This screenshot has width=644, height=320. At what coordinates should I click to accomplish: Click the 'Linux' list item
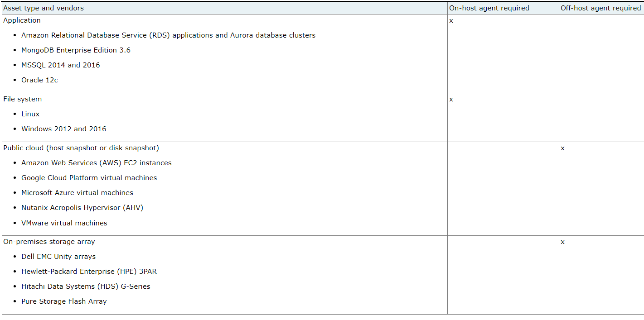(30, 114)
